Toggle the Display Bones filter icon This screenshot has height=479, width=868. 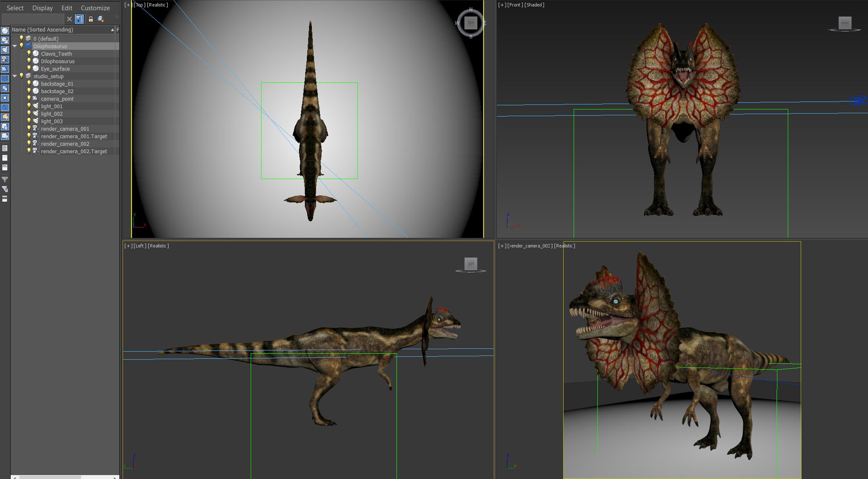point(5,108)
